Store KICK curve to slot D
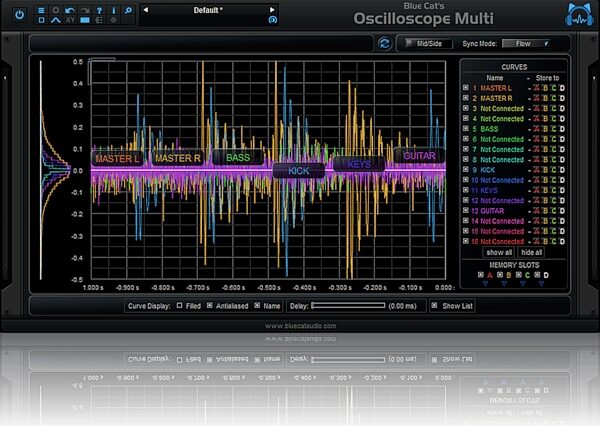Viewport: 600px width, 426px height. click(562, 170)
